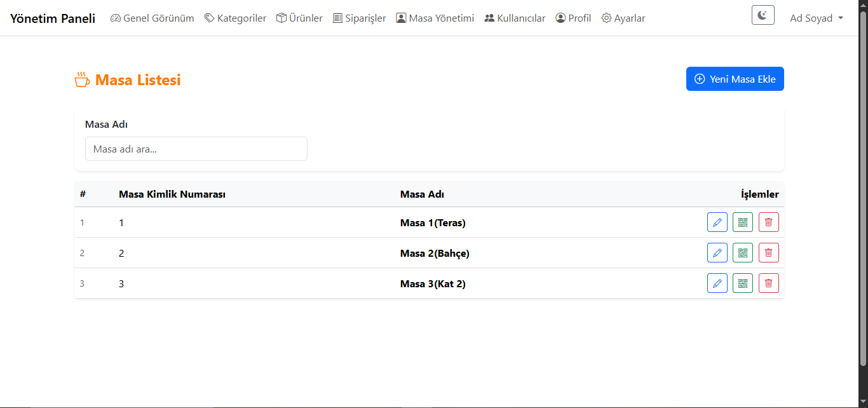Click the Yönetim Paneli brand link
This screenshot has height=408, width=868.
[x=53, y=18]
